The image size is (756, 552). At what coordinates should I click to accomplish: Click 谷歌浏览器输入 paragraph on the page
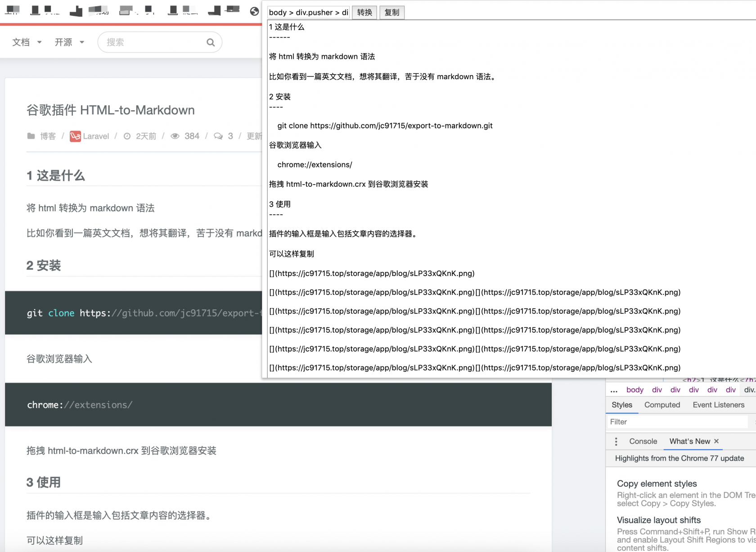[x=59, y=359]
